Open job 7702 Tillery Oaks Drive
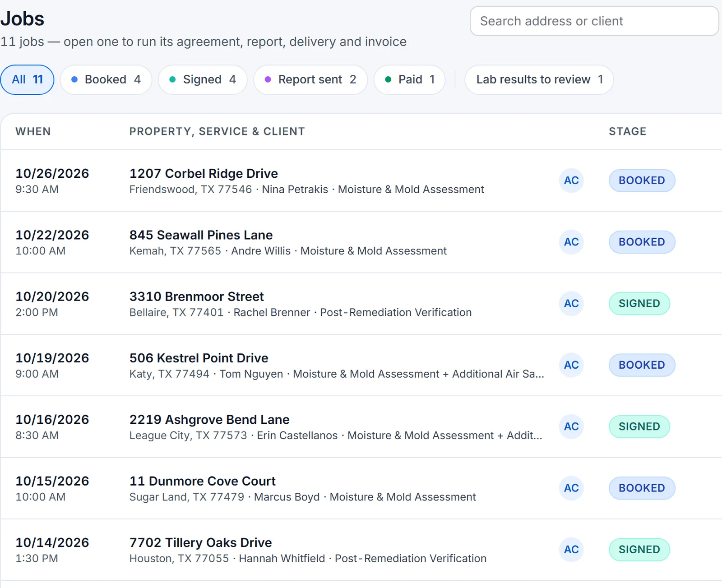Viewport: 722px width, 588px height. [x=200, y=543]
